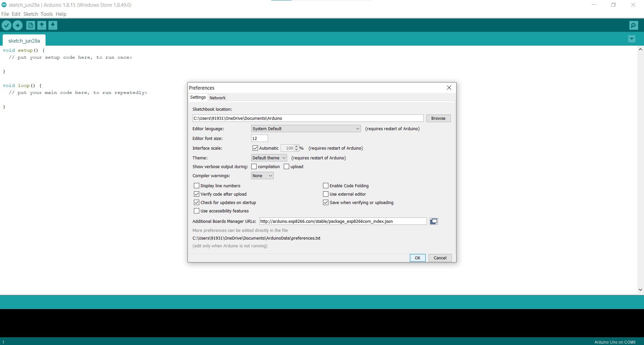
Task: Select the sketch_jun29a editor tab
Action: (x=24, y=41)
